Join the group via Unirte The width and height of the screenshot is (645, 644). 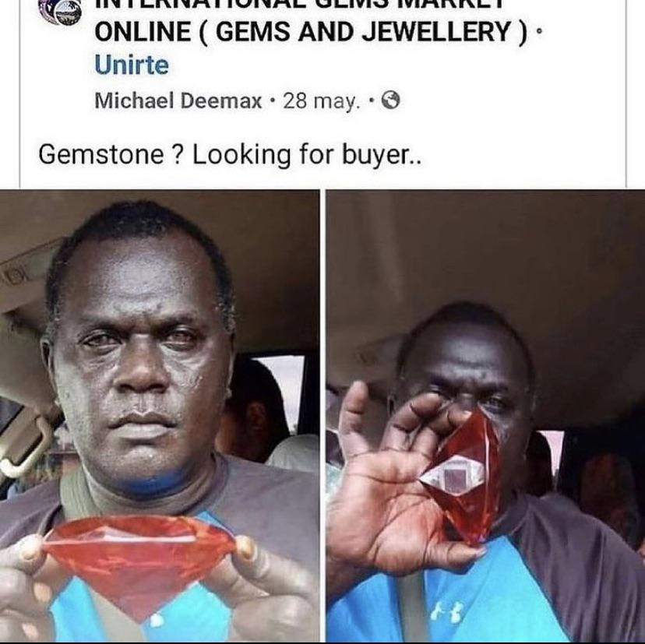(132, 65)
